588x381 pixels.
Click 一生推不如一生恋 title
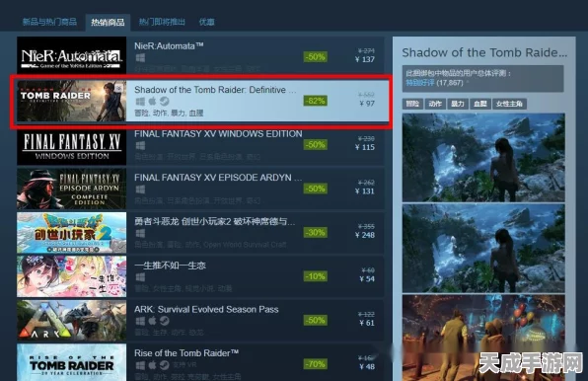point(171,266)
